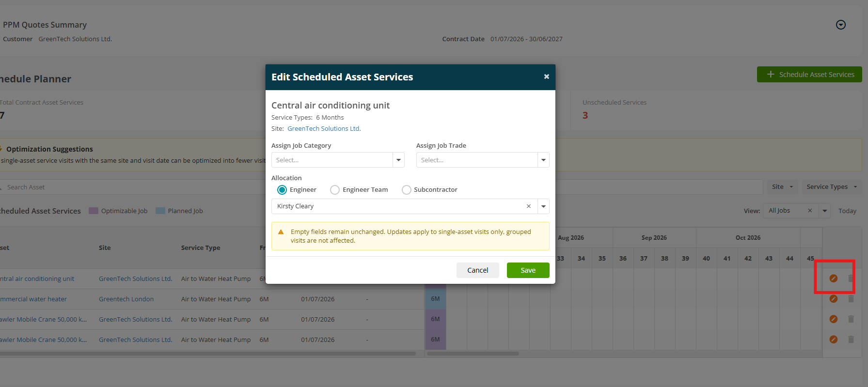Open GreenTech Solutions Ltd. site link in dialog
The image size is (868, 387).
click(x=324, y=129)
